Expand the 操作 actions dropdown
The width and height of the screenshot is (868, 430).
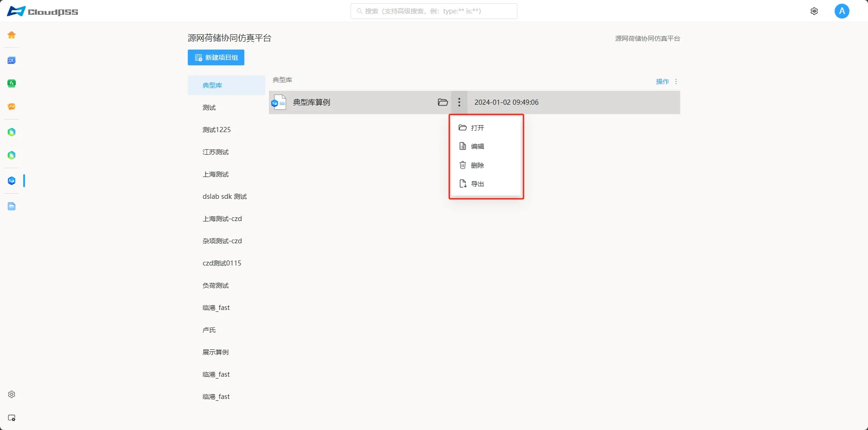click(666, 82)
